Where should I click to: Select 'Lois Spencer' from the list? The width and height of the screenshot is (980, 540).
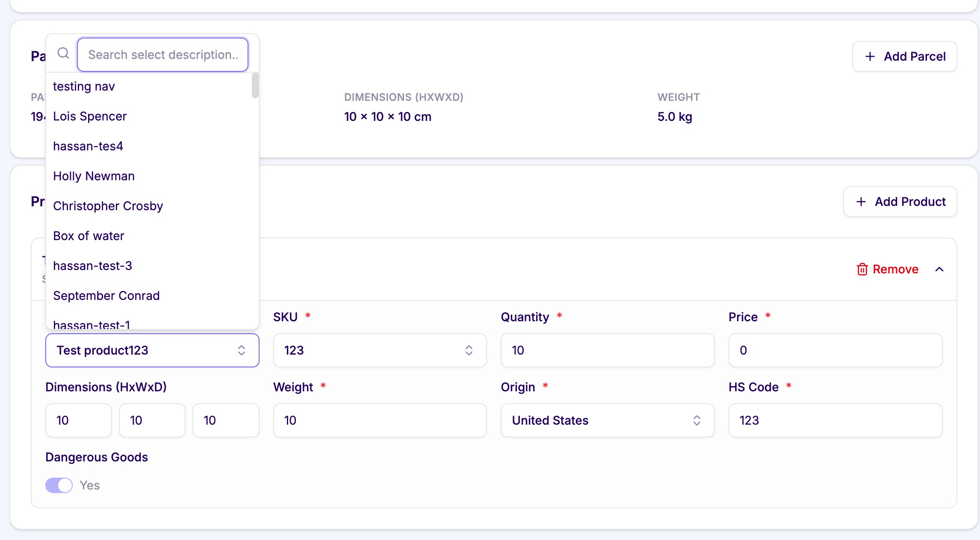pyautogui.click(x=90, y=116)
